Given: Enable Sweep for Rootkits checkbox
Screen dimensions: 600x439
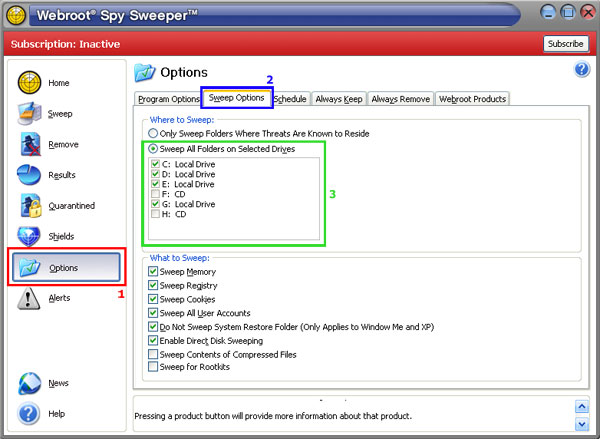Looking at the screenshot, I should point(153,367).
